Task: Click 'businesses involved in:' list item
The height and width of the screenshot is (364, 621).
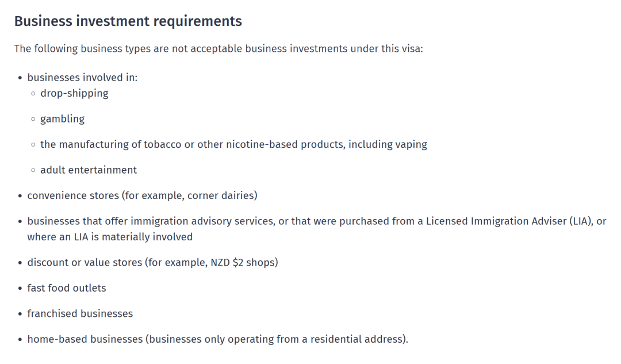Action: pos(82,77)
